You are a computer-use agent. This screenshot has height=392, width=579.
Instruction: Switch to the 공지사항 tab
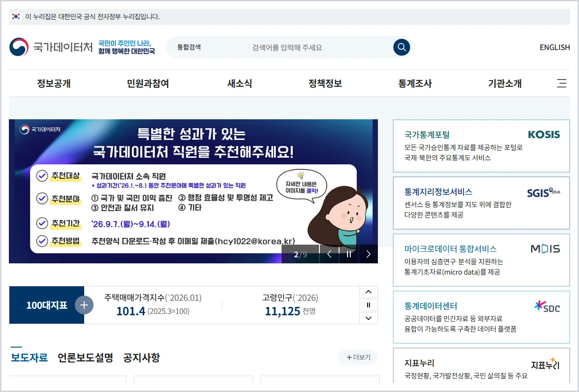142,358
